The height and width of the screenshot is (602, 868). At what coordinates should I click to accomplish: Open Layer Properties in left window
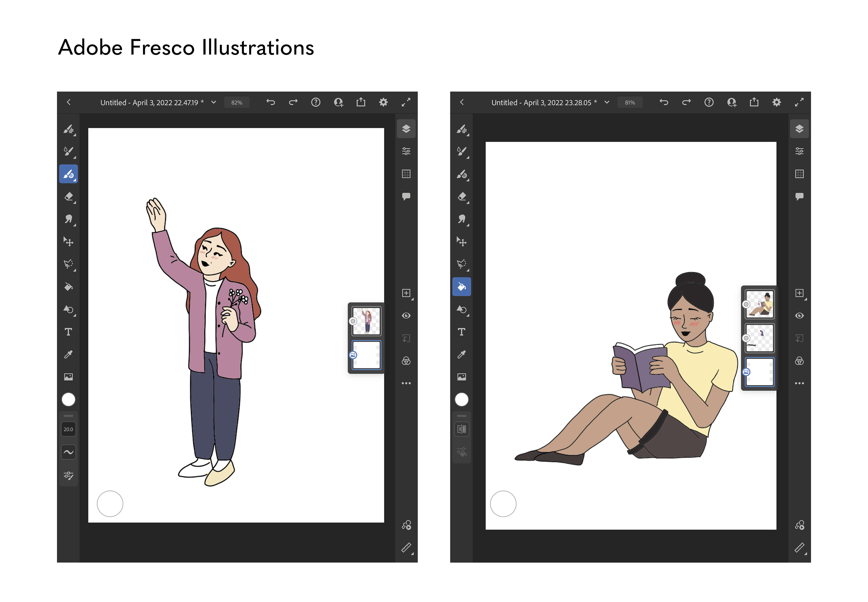pyautogui.click(x=406, y=151)
